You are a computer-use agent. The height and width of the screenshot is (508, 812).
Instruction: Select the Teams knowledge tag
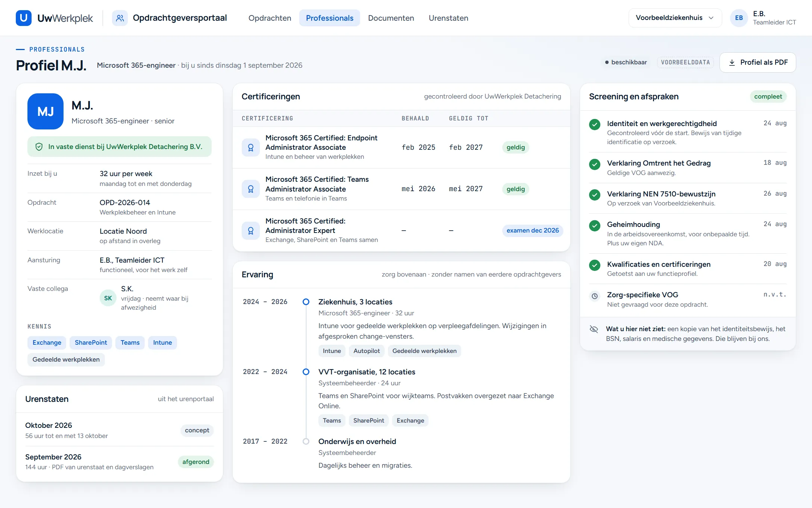(x=130, y=342)
